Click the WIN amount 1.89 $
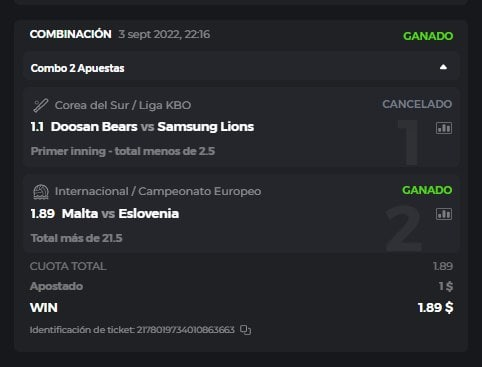The image size is (482, 367). pos(435,308)
